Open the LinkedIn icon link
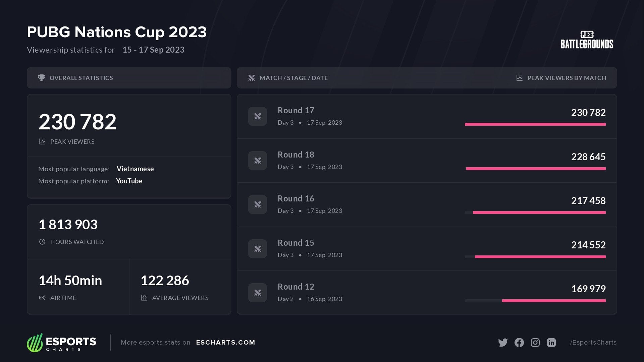This screenshot has height=362, width=644. (x=551, y=343)
